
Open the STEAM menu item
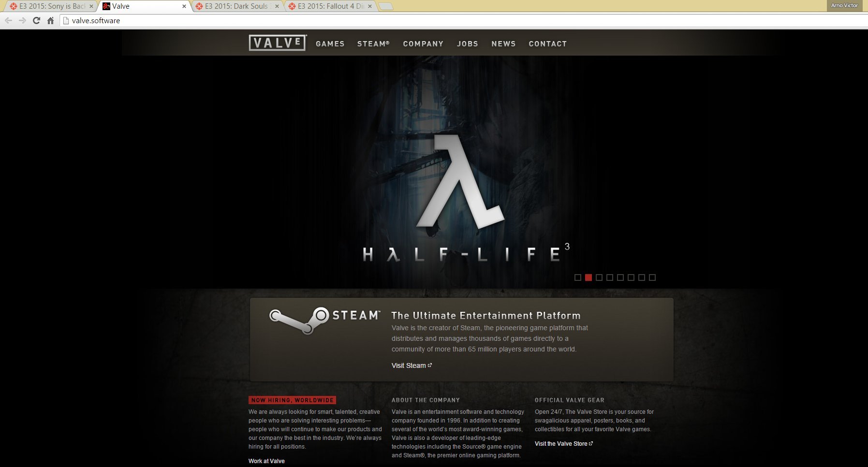click(373, 44)
